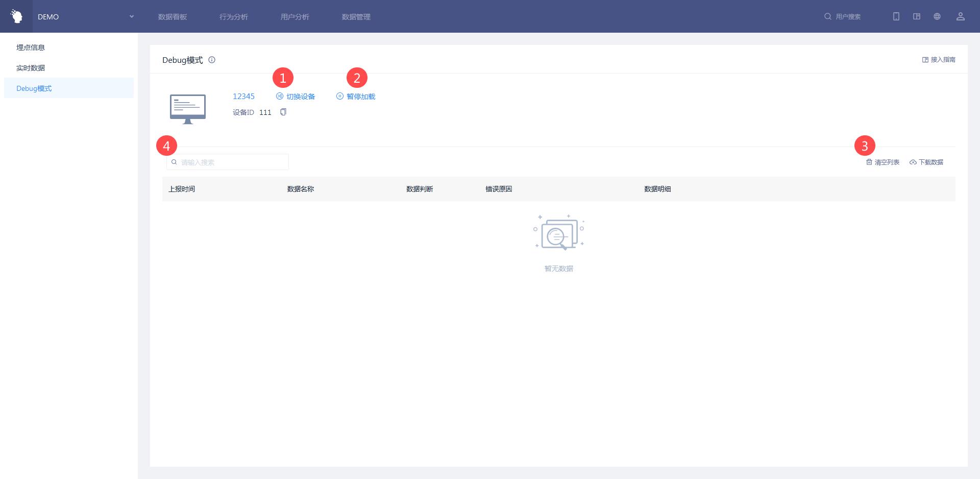Click the Debug模式 info icon

click(x=212, y=60)
